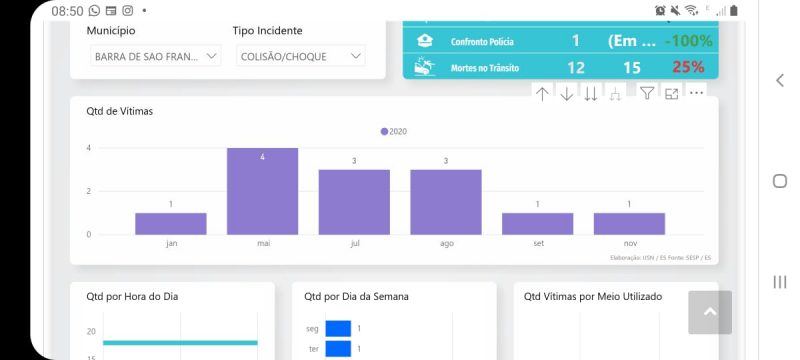Expand all levels with the fork icon
This screenshot has height=360, width=800.
point(615,94)
